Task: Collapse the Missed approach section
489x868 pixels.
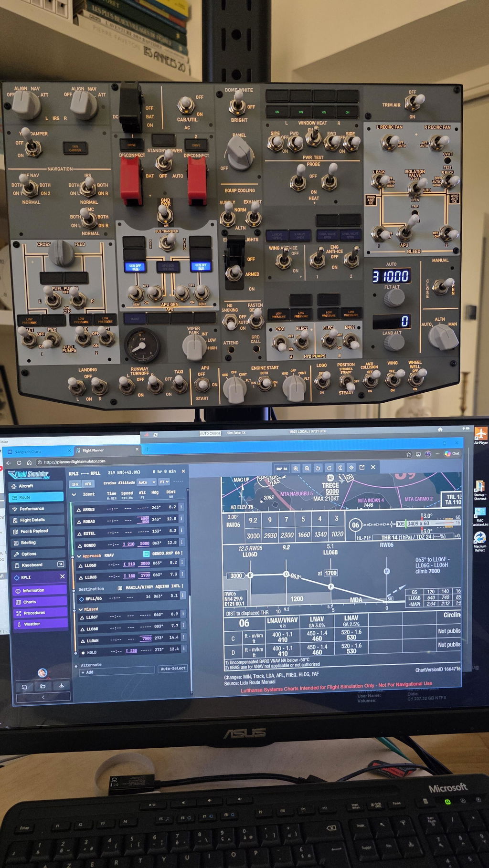Action: coord(81,609)
